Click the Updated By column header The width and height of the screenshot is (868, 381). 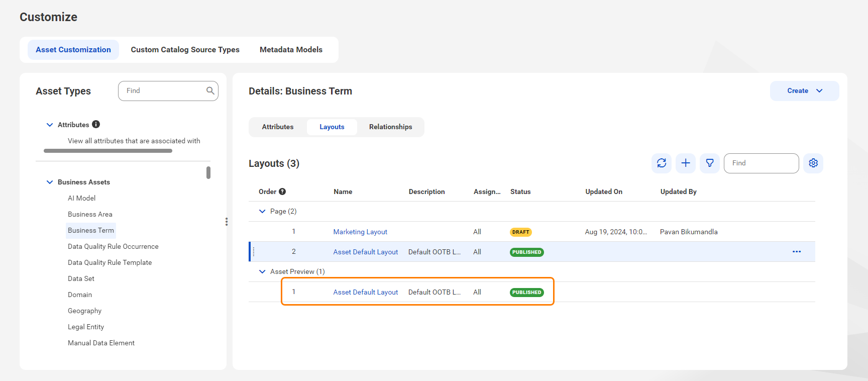(x=678, y=192)
